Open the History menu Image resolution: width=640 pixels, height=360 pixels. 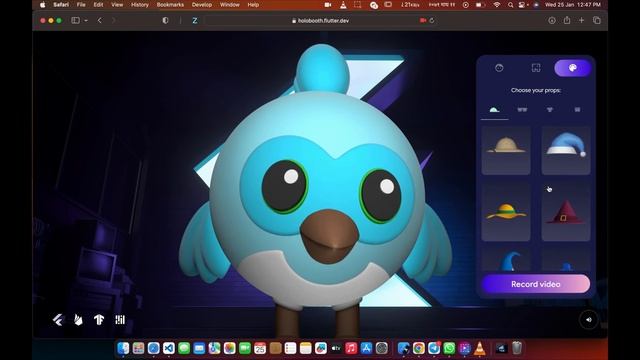tap(140, 5)
